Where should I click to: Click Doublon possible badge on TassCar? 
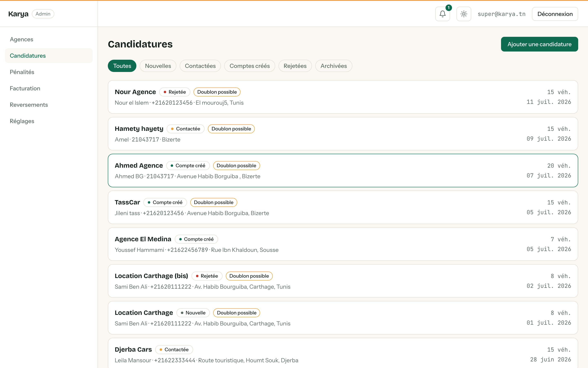tap(214, 202)
